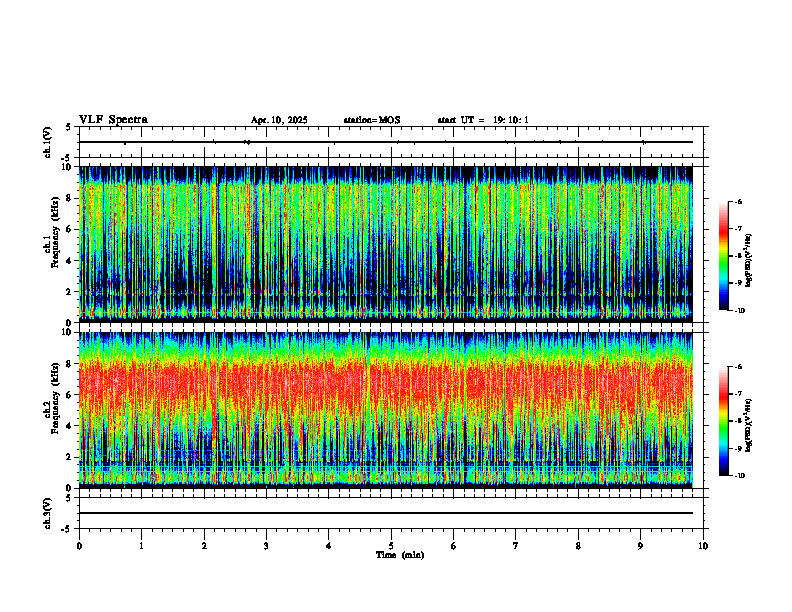Click the ch.1 voltage waveform trace
Image resolution: width=792 pixels, height=612 pixels.
(x=386, y=142)
